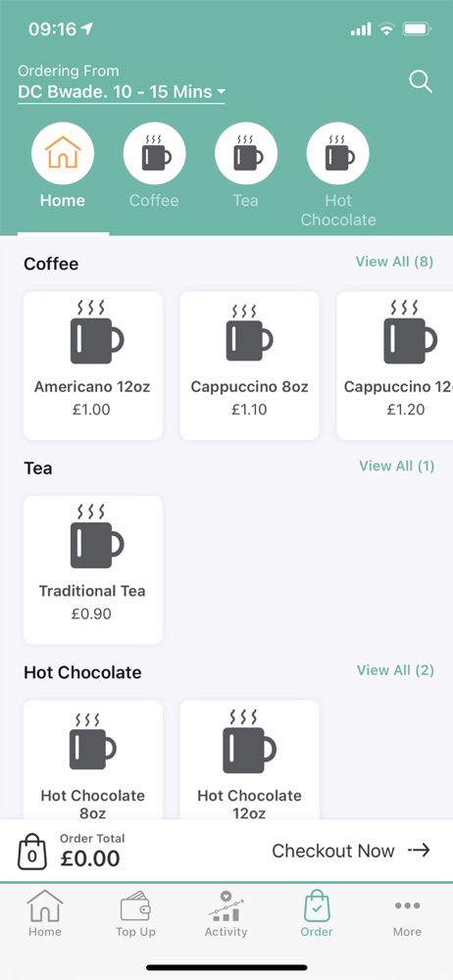Select the Coffee category mug icon
Image resolution: width=453 pixels, height=980 pixels.
tap(155, 154)
